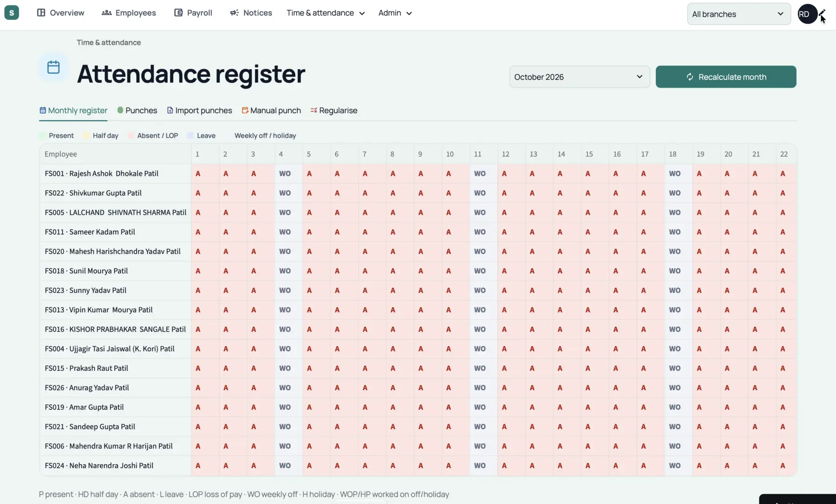This screenshot has height=504, width=836.
Task: Click FS023 Sunny Yadav's A cell on day 1
Action: pos(205,291)
